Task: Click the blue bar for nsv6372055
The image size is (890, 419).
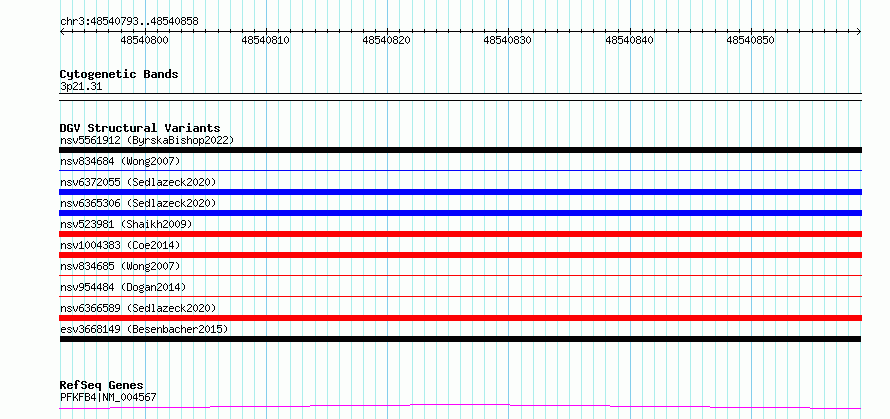Action: pyautogui.click(x=460, y=192)
